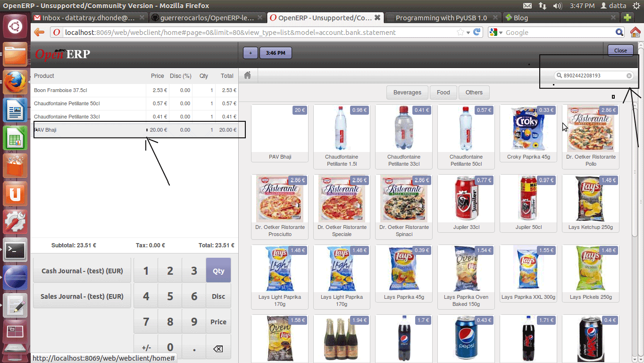Click the Close POS button
Image resolution: width=644 pixels, height=363 pixels.
[x=620, y=51]
